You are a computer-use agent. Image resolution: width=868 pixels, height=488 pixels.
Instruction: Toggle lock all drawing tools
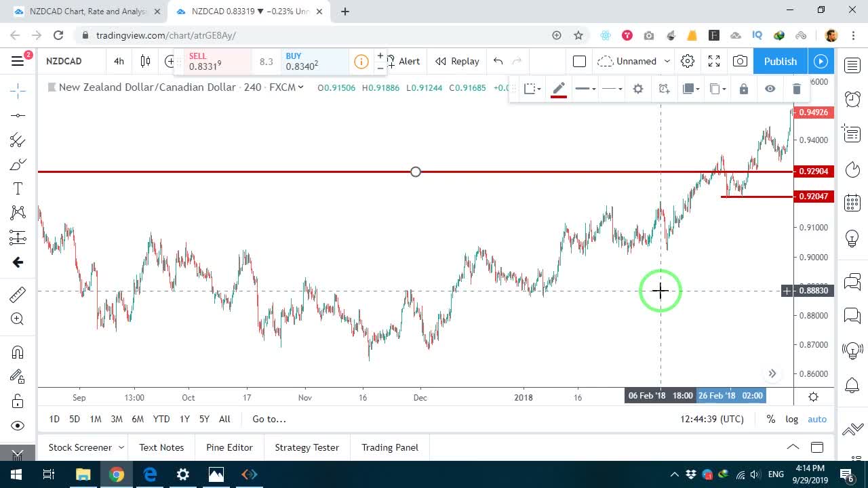(x=18, y=401)
